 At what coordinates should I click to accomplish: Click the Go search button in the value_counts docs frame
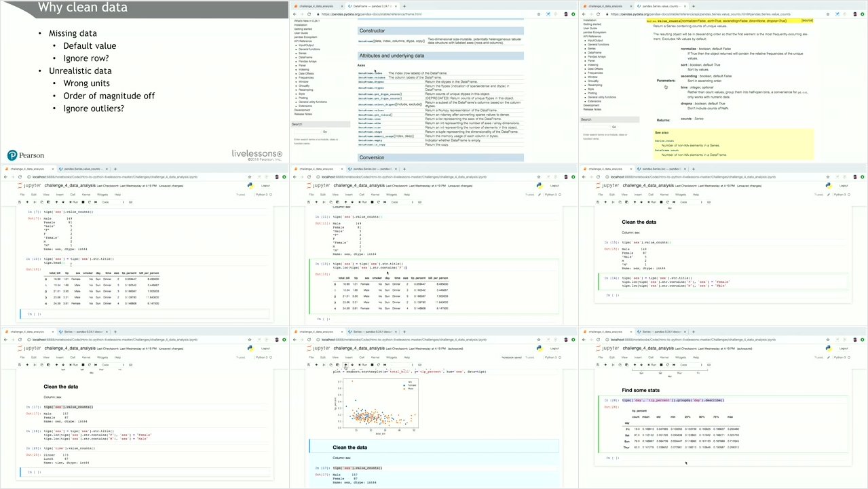[614, 127]
